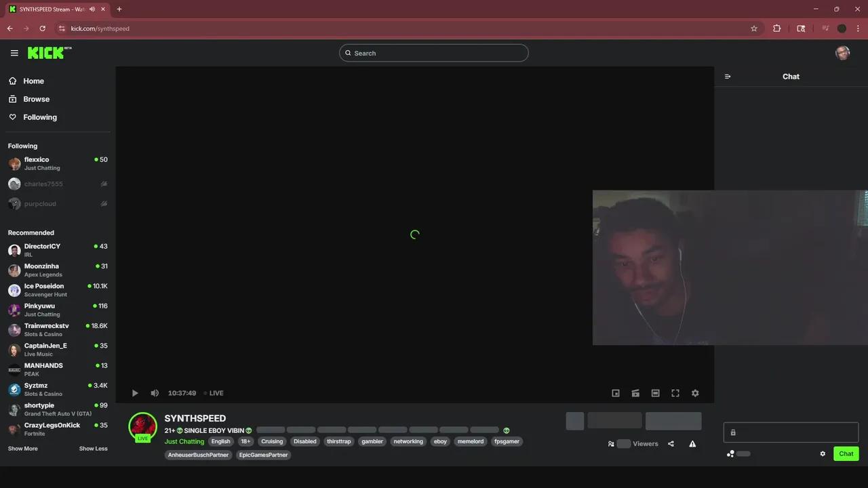Open the Just Chatting category link
The image size is (868, 488).
184,441
